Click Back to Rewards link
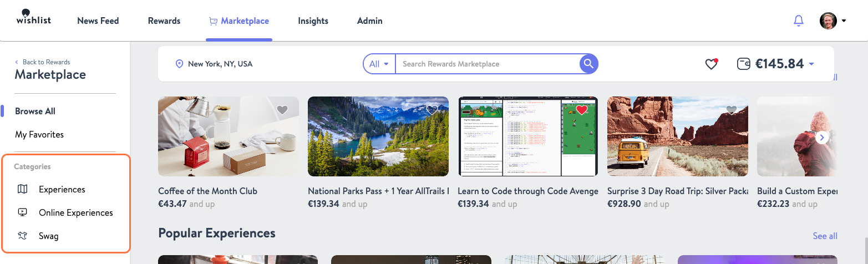 43,62
